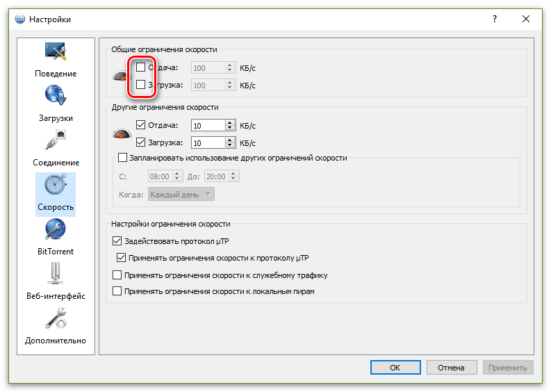Close the Настройки dialog
The width and height of the screenshot is (551, 392).
(x=526, y=19)
